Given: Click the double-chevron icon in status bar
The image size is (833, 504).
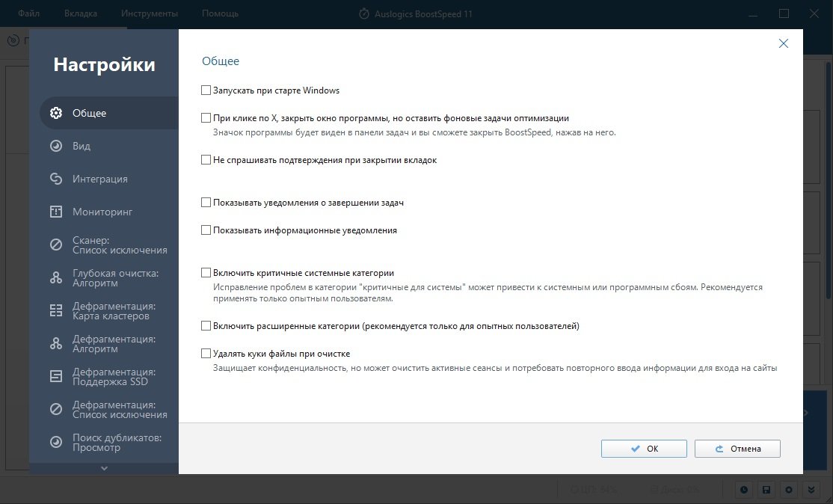Looking at the screenshot, I should coord(811,490).
